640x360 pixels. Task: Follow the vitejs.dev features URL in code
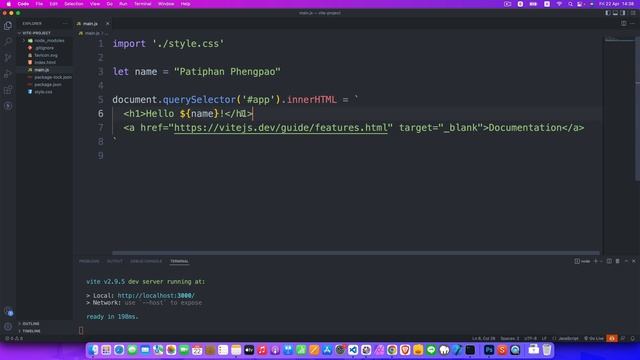click(x=280, y=128)
